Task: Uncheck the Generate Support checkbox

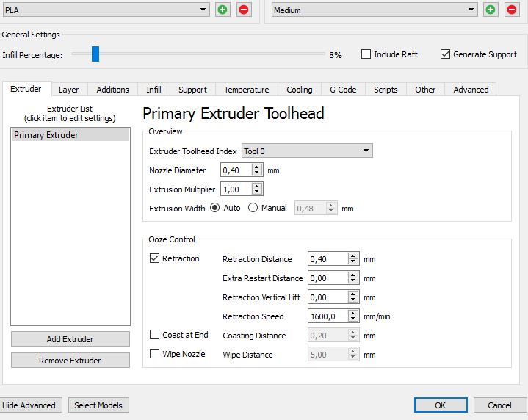Action: pyautogui.click(x=445, y=54)
